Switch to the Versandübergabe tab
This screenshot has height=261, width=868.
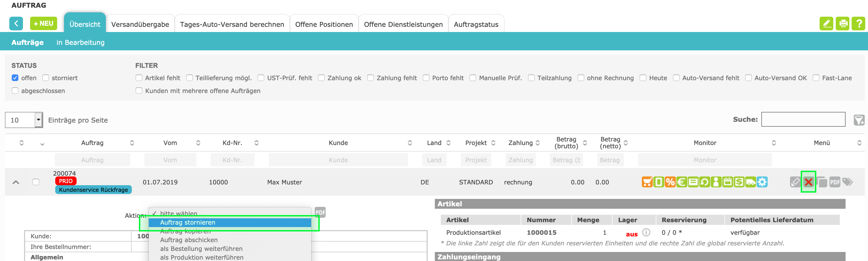pos(140,24)
